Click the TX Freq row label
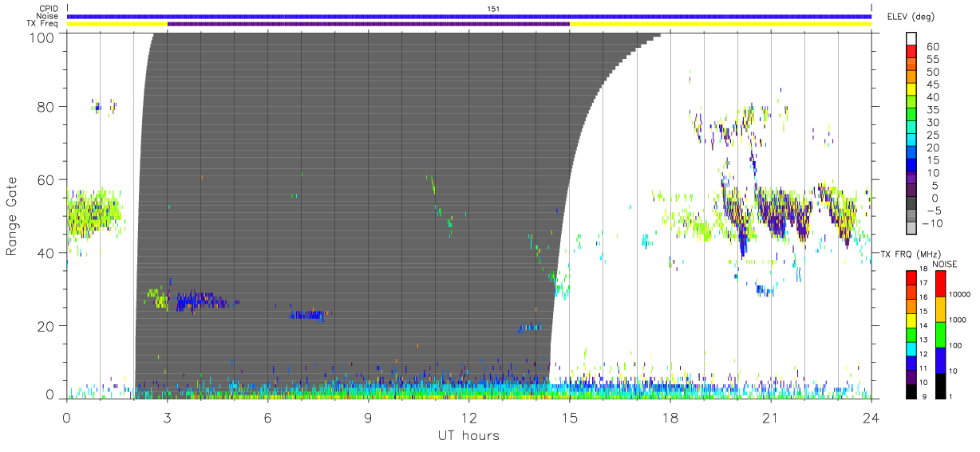 (x=43, y=23)
